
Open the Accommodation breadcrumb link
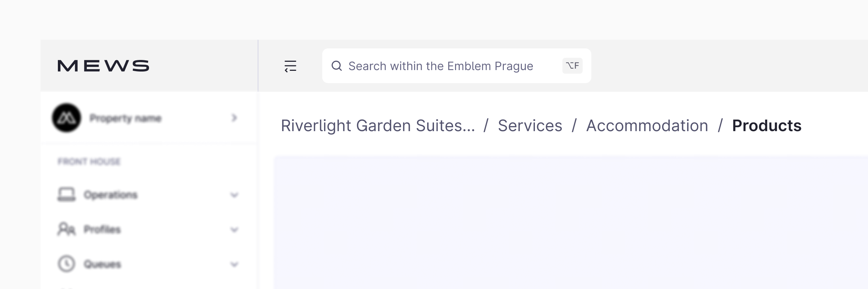point(647,126)
